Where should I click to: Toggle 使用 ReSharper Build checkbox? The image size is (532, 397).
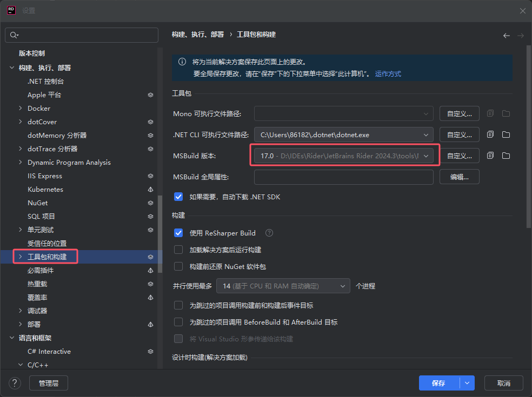point(178,233)
